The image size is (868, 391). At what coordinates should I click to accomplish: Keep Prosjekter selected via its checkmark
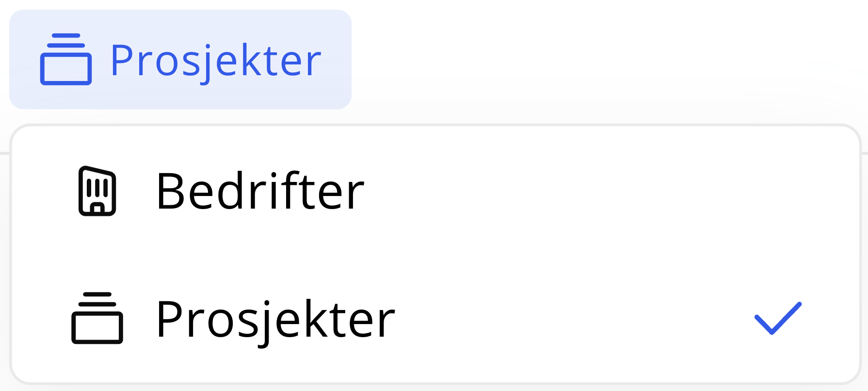click(778, 318)
